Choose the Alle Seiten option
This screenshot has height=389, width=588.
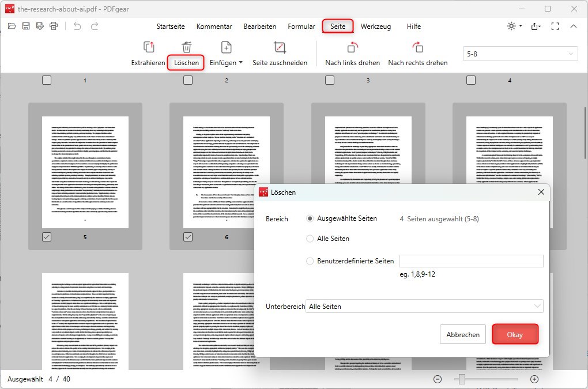310,238
